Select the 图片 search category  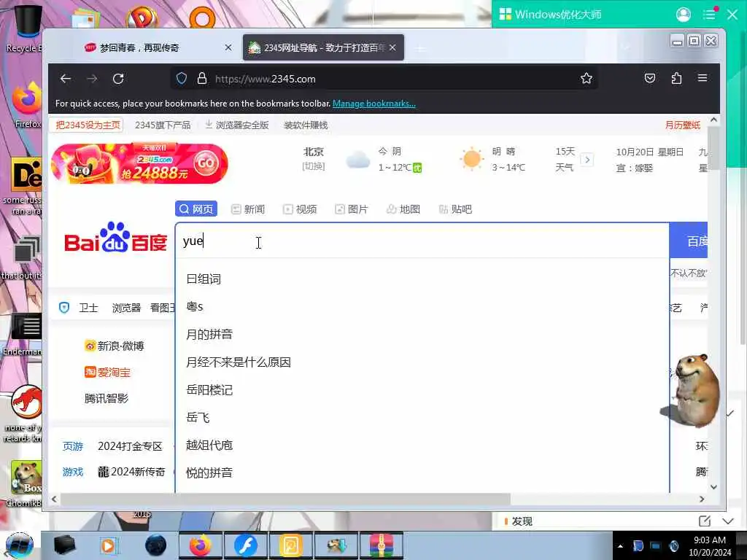(x=352, y=209)
